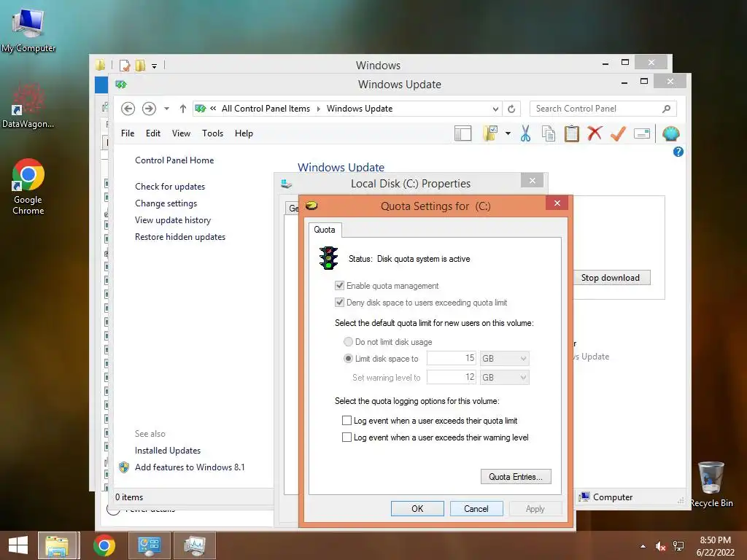The width and height of the screenshot is (747, 560).
Task: Click the envelope card toolbar icon
Action: (642, 134)
